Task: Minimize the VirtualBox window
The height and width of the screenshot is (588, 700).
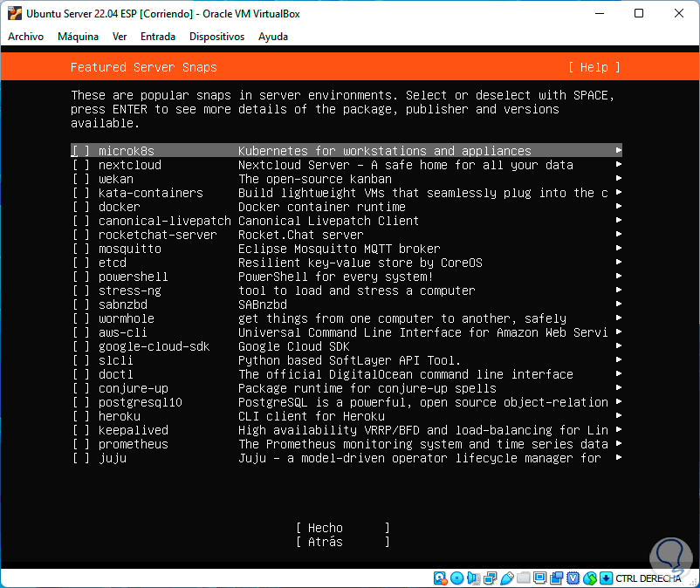Action: click(x=600, y=13)
